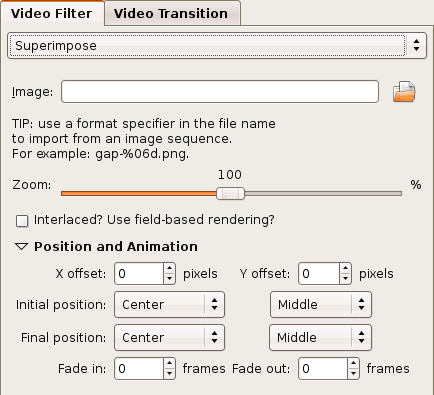The width and height of the screenshot is (434, 395).
Task: Open the image file browser folder icon
Action: (404, 91)
